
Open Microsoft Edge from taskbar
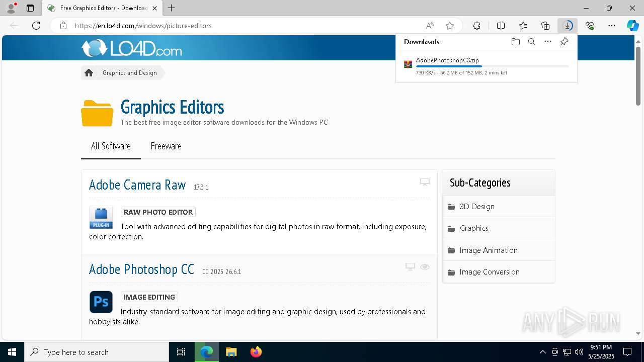[206, 352]
